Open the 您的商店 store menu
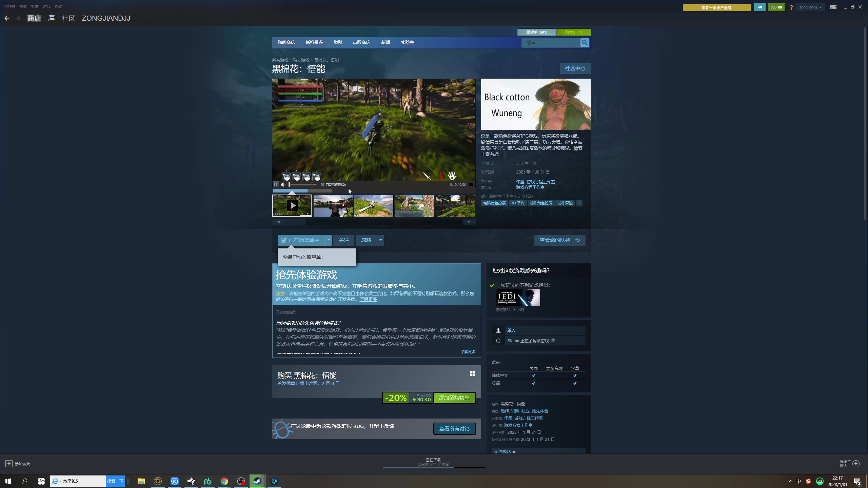This screenshot has height=488, width=868. (286, 42)
